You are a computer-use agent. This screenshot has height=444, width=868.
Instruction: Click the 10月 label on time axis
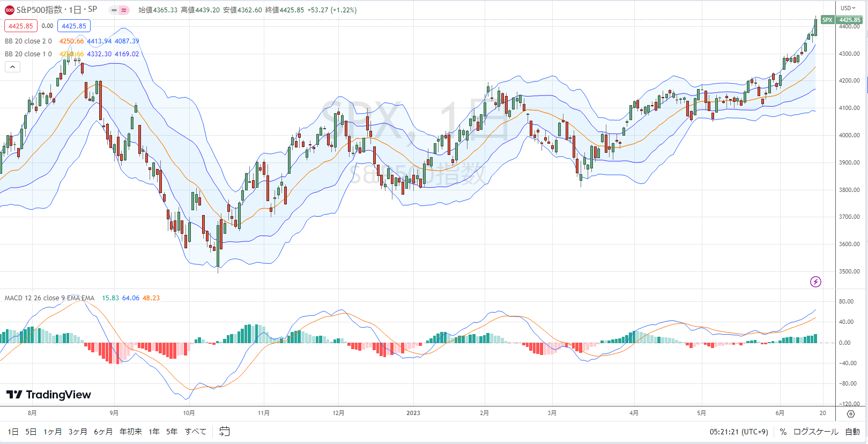pos(189,413)
